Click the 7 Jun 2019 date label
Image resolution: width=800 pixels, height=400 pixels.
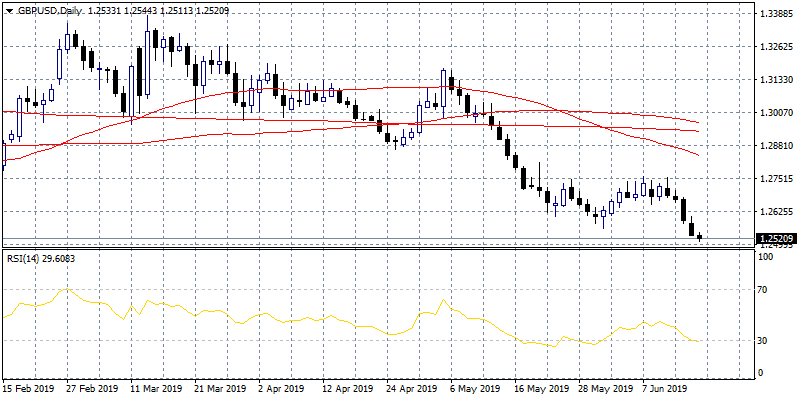click(x=665, y=387)
